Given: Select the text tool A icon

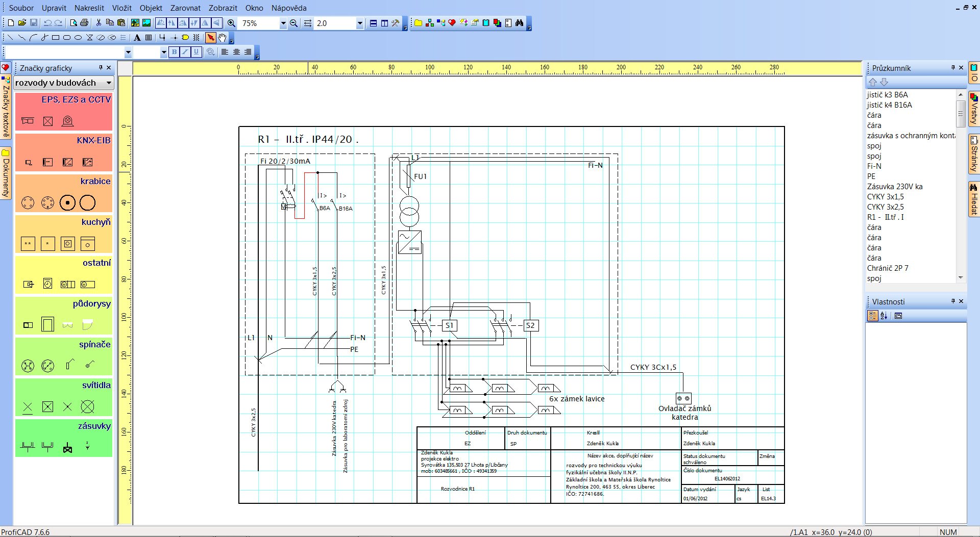Looking at the screenshot, I should point(137,38).
